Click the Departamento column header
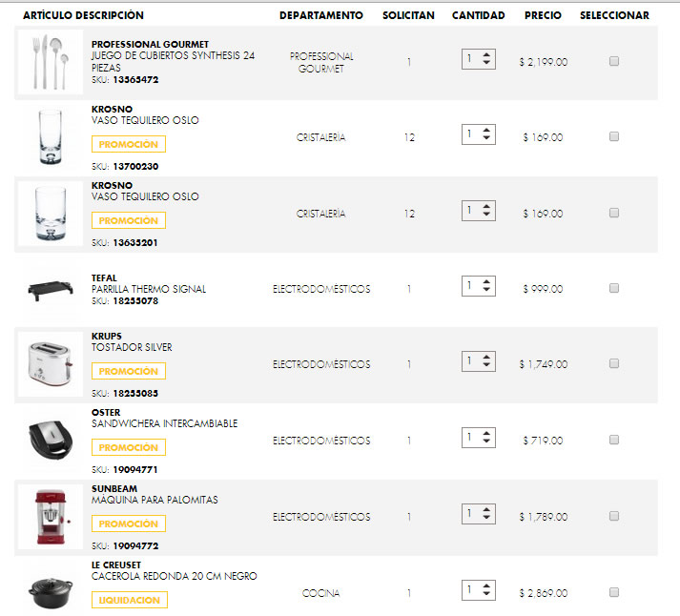The image size is (680, 616). pyautogui.click(x=321, y=15)
